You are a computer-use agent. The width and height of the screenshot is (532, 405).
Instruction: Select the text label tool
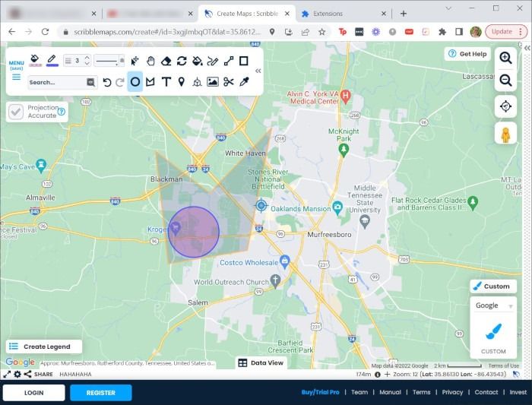[166, 82]
